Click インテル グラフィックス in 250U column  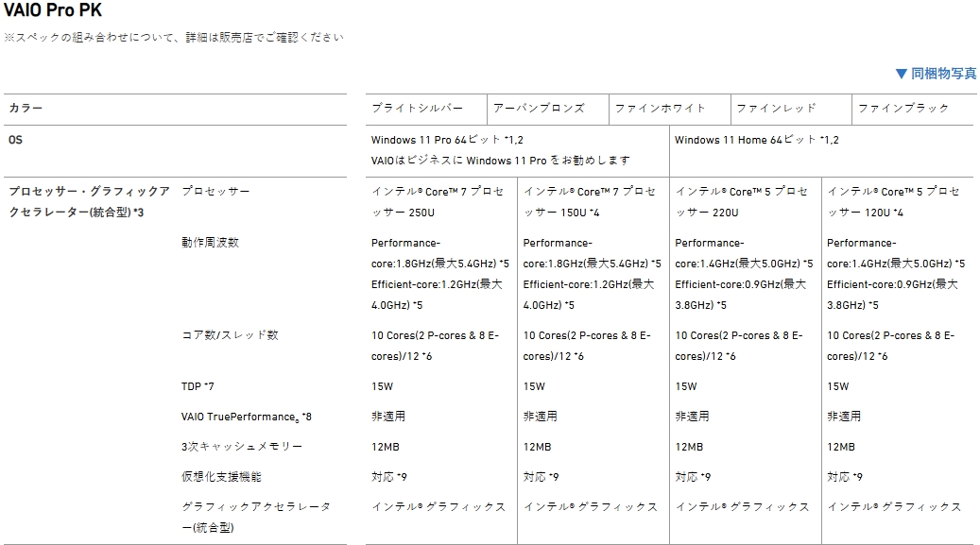click(438, 507)
